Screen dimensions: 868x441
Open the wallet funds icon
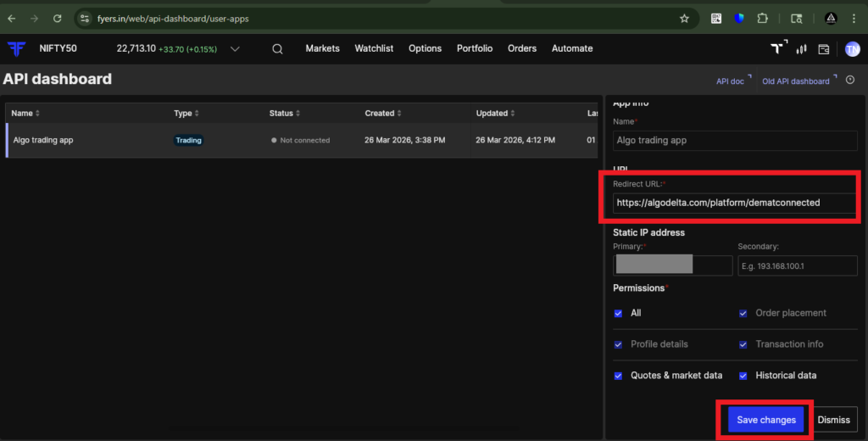coord(824,49)
